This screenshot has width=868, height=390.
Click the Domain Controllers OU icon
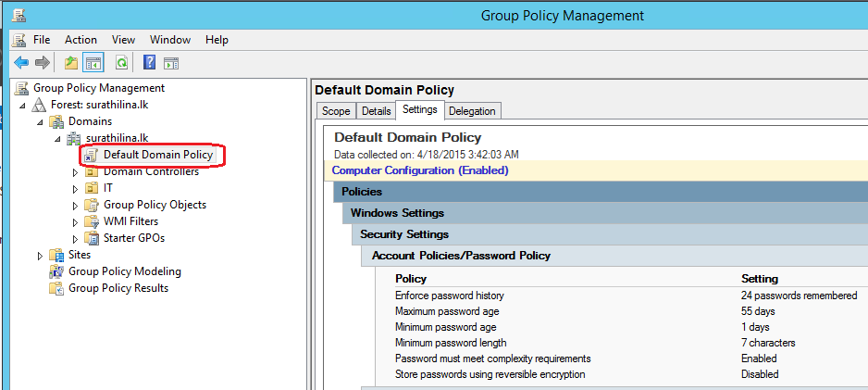coord(92,171)
